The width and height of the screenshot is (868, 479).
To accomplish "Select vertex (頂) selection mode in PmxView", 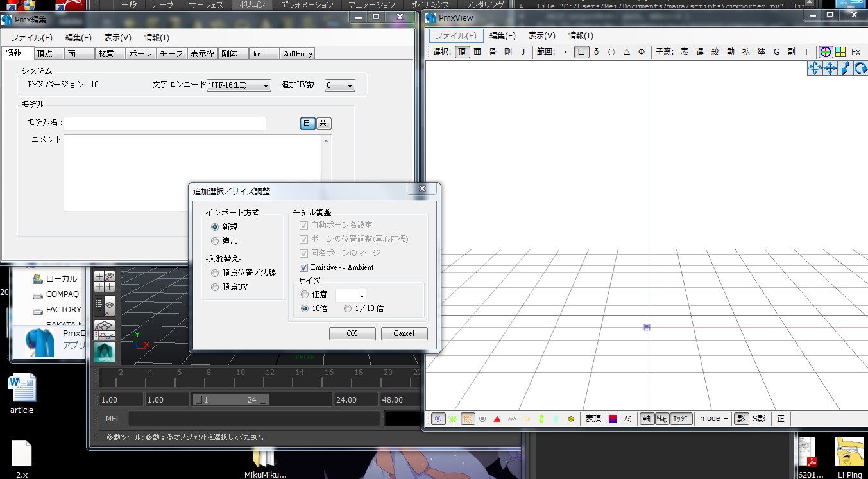I will 462,52.
